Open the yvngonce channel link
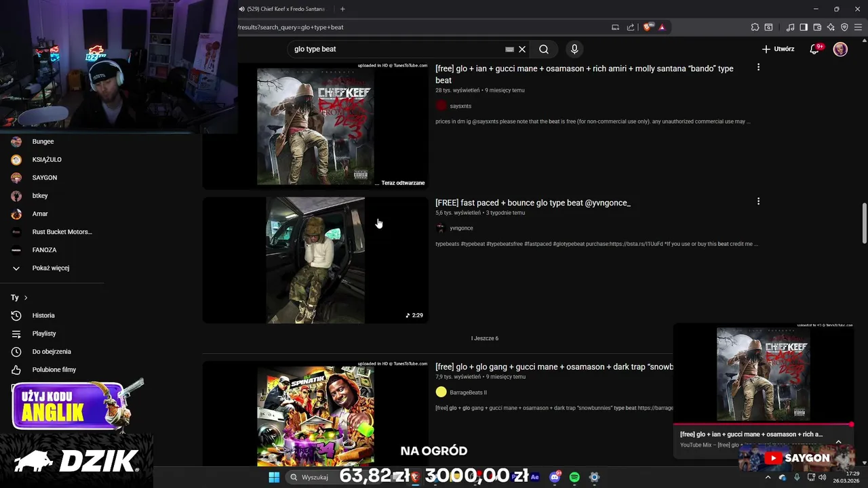The image size is (868, 488). pyautogui.click(x=461, y=228)
